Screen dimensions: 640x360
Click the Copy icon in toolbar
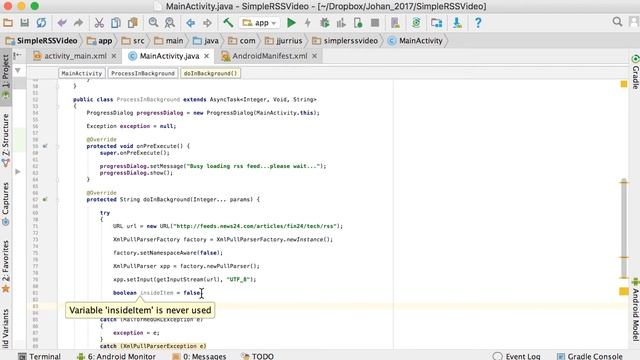116,23
